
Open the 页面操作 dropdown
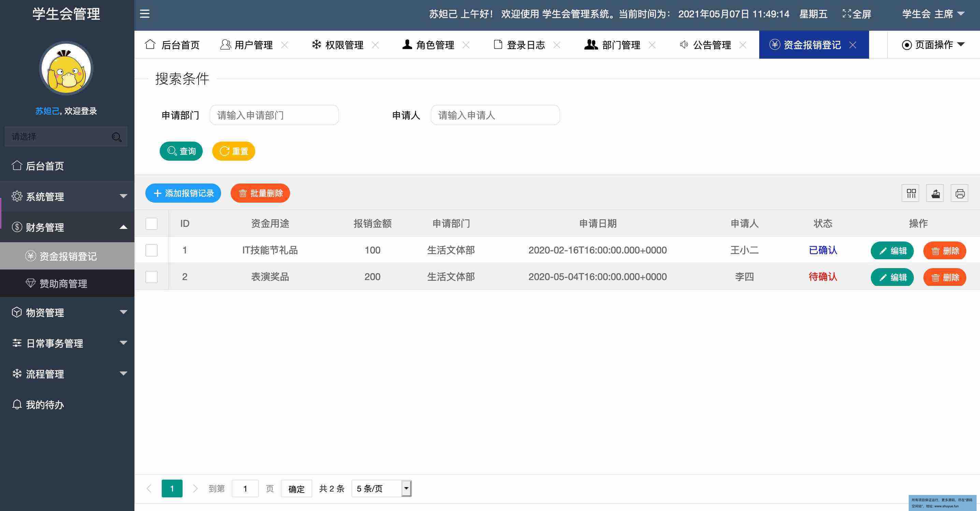pyautogui.click(x=933, y=45)
